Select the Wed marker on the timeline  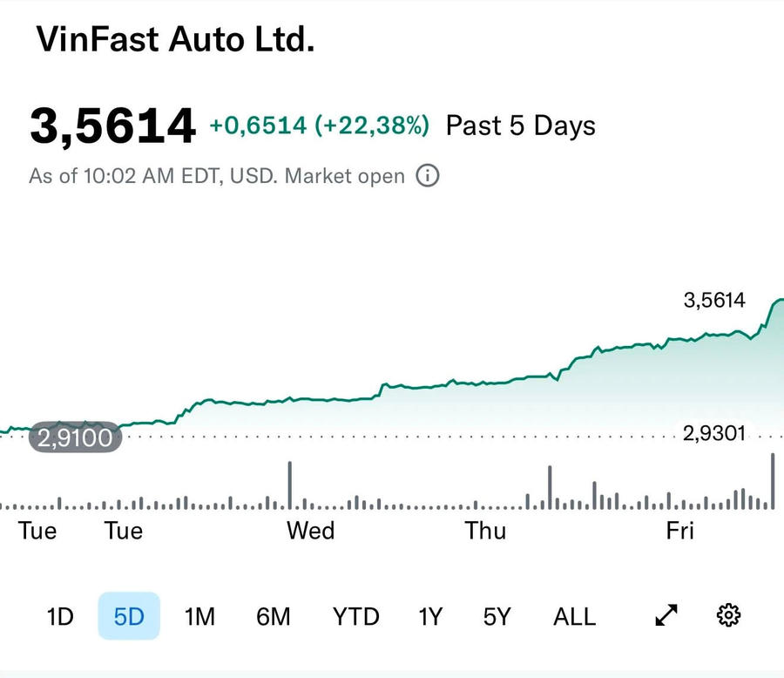click(x=311, y=531)
